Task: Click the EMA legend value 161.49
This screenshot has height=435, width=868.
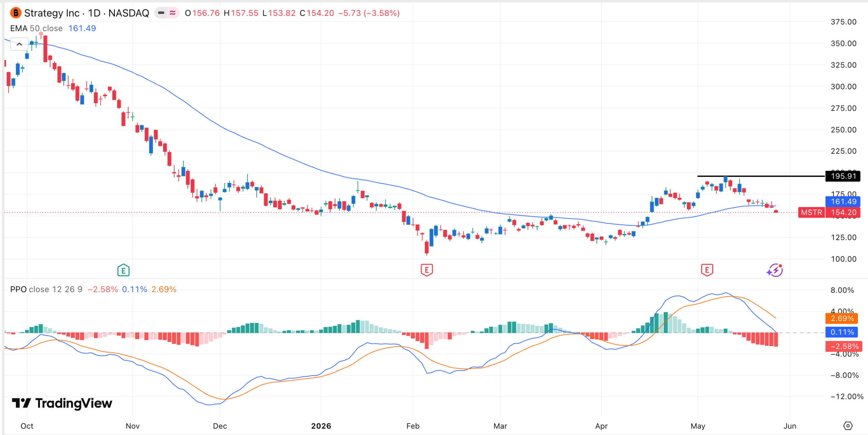Action: click(82, 28)
